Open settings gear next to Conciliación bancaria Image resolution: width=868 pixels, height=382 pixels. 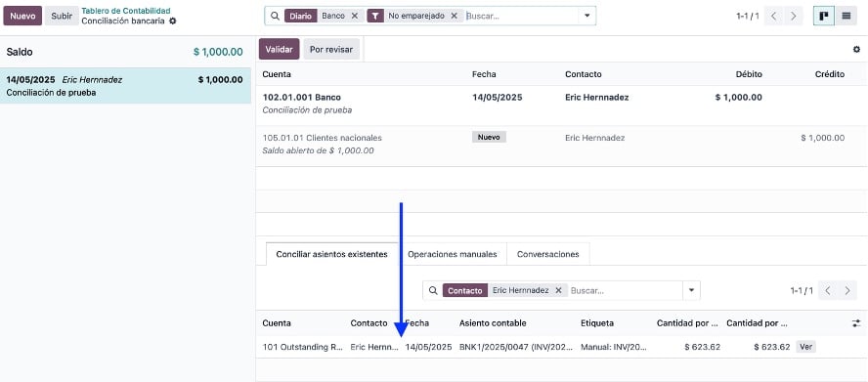(x=173, y=21)
